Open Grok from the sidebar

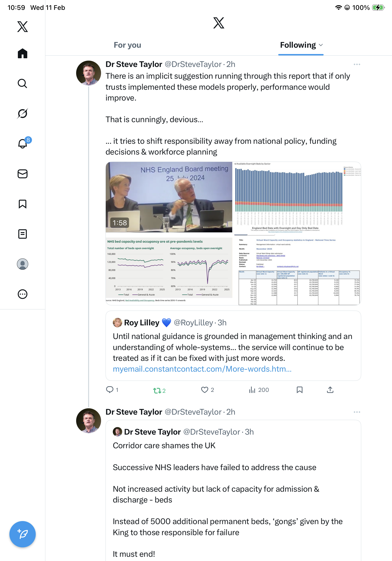(23, 113)
